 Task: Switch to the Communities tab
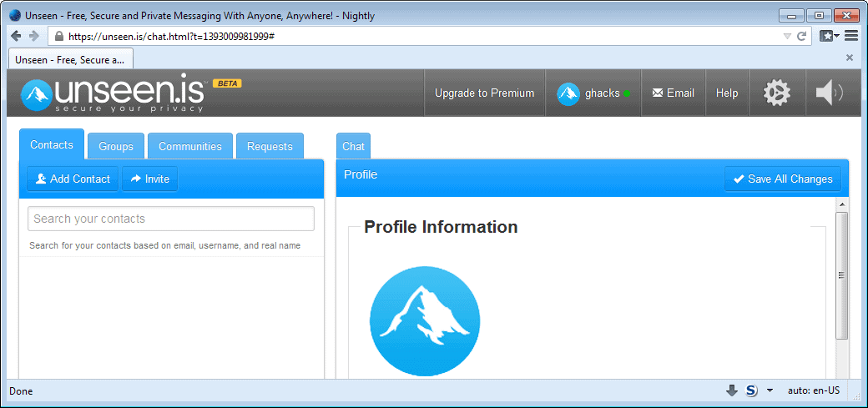190,146
